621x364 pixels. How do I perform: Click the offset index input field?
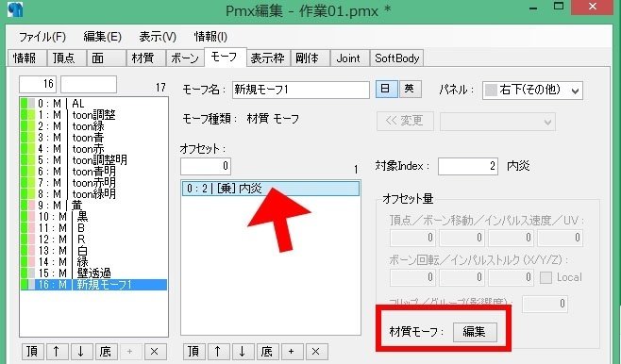(206, 166)
